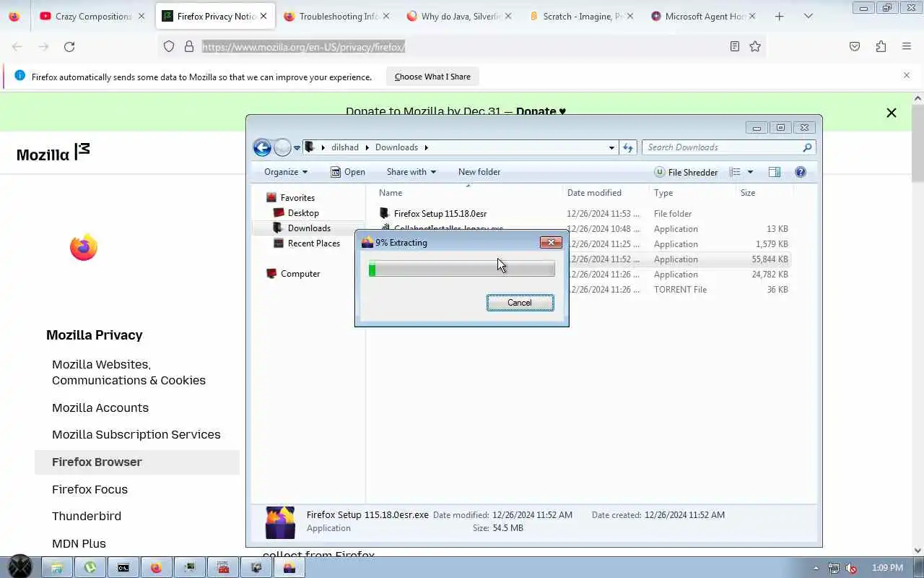This screenshot has height=578, width=924.
Task: Switch to the Troubleshooting Information tab
Action: (338, 16)
